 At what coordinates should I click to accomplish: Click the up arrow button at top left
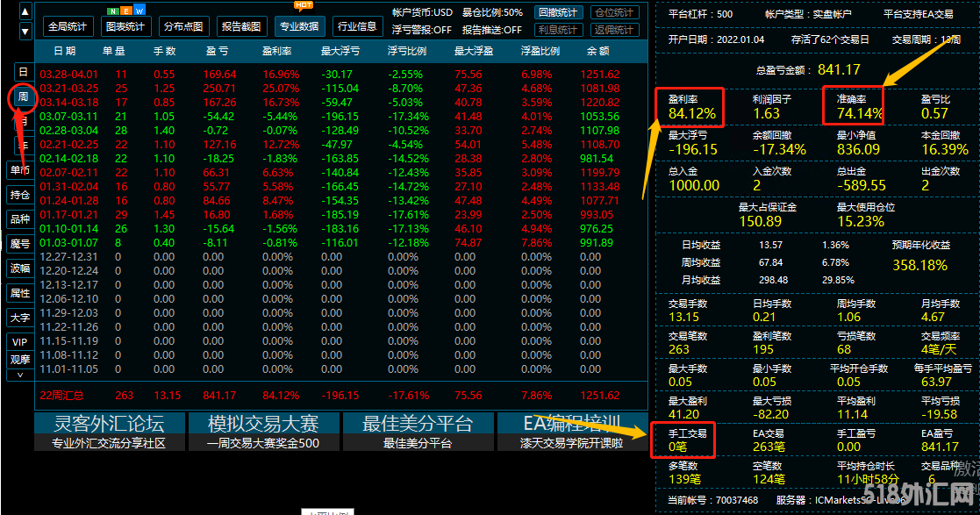click(25, 11)
